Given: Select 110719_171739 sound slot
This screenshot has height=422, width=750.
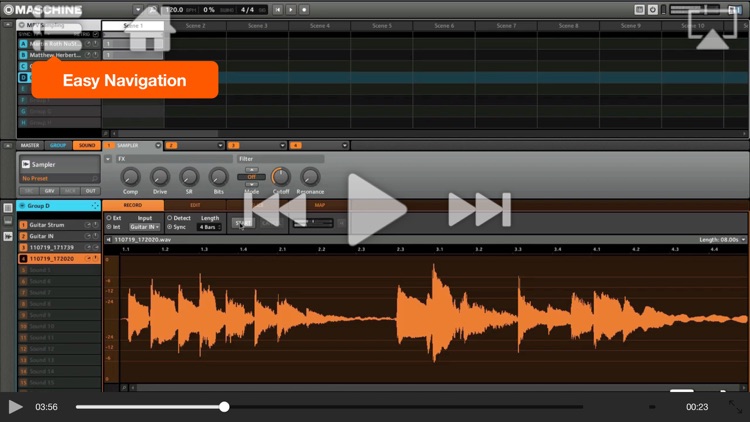Looking at the screenshot, I should [59, 247].
